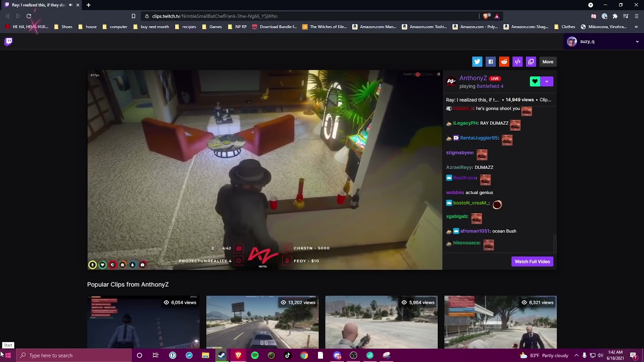Open notification center icon
This screenshot has width=644, height=362.
tap(634, 355)
